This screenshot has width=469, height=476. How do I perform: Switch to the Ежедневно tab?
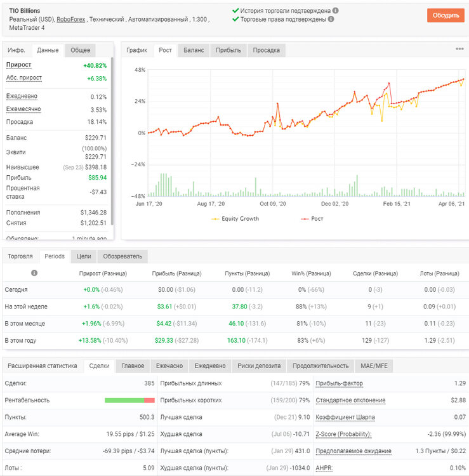pyautogui.click(x=210, y=366)
